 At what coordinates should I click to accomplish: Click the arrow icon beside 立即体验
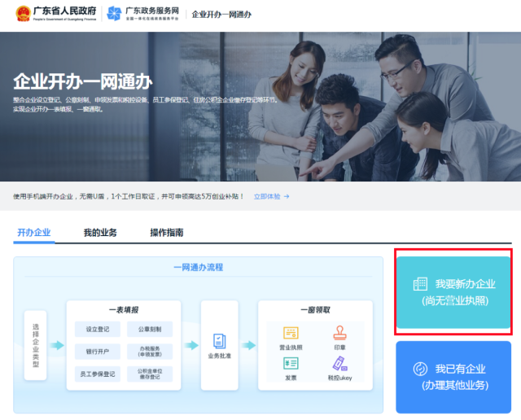(287, 196)
